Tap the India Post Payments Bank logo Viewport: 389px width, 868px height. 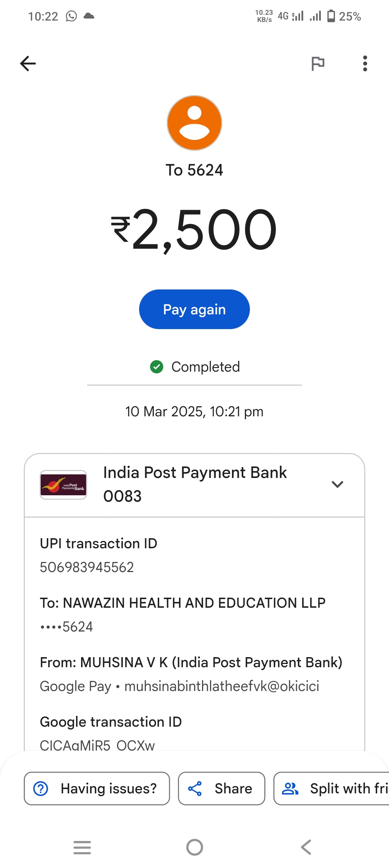click(x=63, y=485)
